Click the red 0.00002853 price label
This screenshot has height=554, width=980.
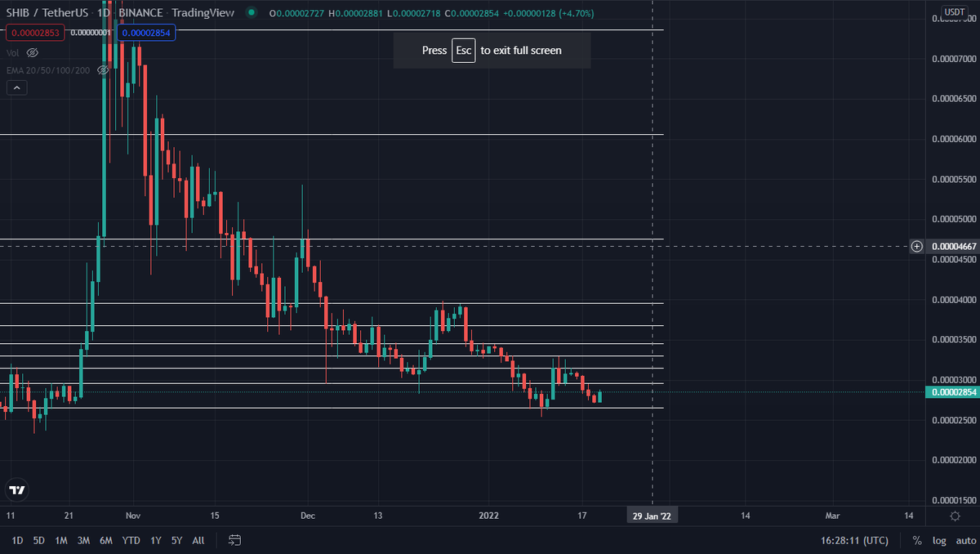point(34,33)
